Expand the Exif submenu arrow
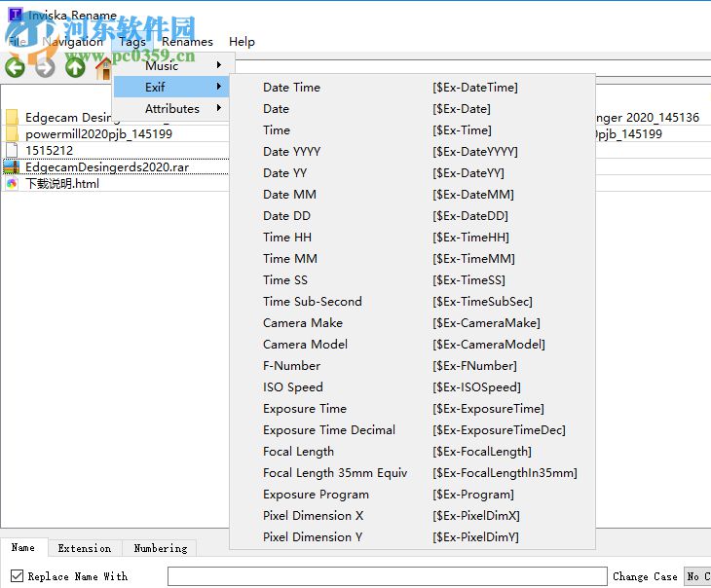711x588 pixels. [219, 86]
